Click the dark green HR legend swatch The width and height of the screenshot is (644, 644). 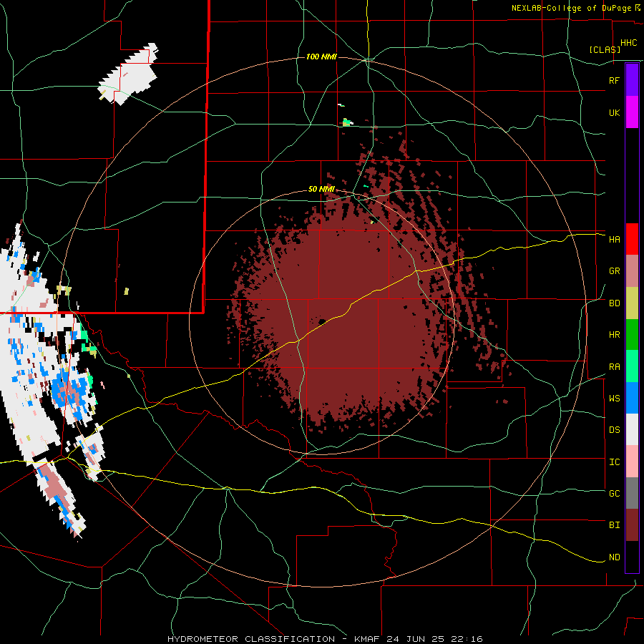pyautogui.click(x=632, y=334)
